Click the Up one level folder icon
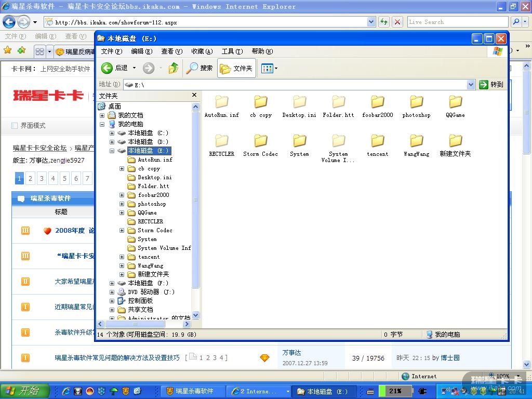 tap(174, 68)
